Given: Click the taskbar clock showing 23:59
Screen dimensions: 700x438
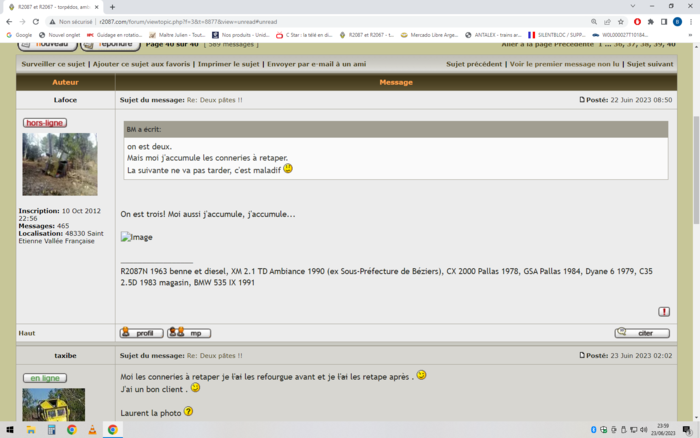Looking at the screenshot, I should 663,430.
